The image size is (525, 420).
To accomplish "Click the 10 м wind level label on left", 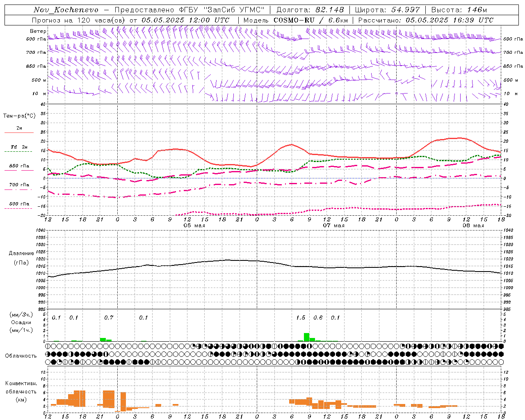I will (x=39, y=94).
